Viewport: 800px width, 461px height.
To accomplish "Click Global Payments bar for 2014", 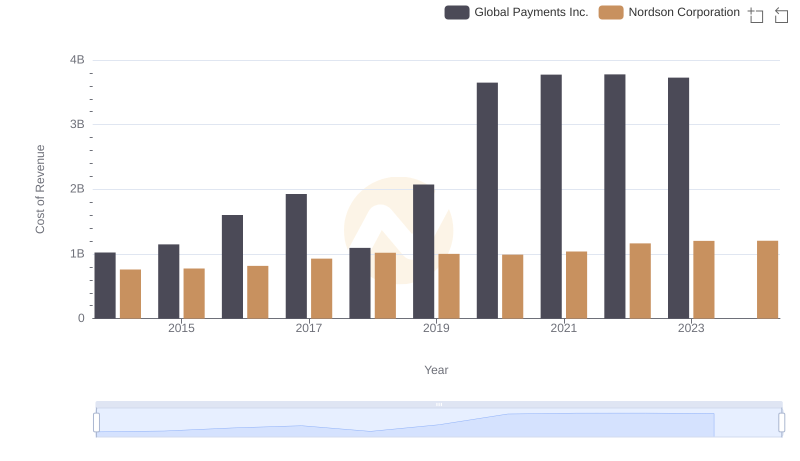I will [x=105, y=286].
